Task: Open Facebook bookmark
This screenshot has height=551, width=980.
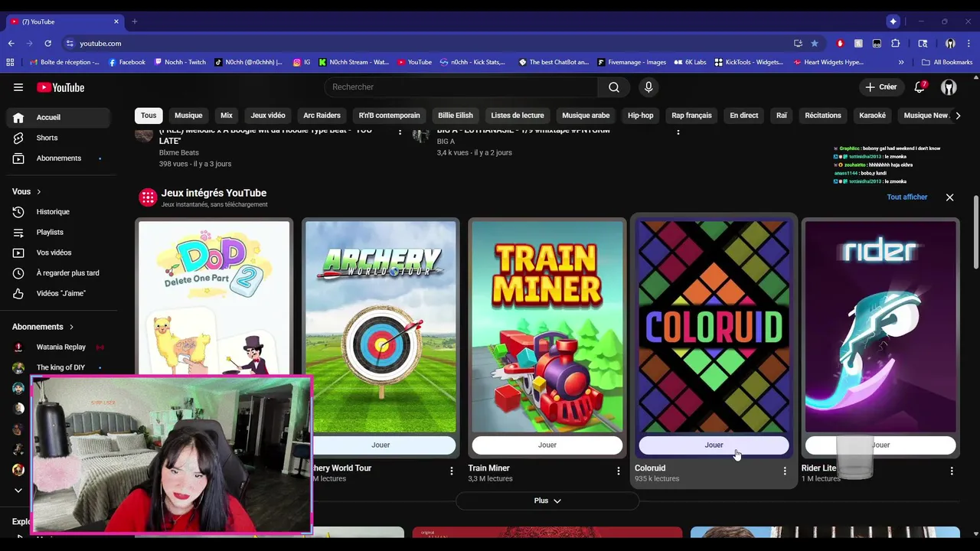Action: [x=127, y=62]
